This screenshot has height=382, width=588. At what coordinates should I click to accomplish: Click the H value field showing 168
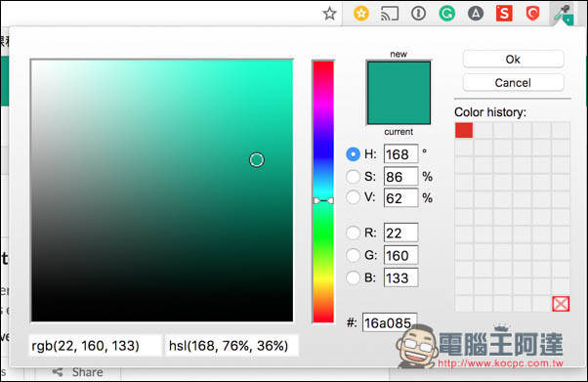[400, 154]
